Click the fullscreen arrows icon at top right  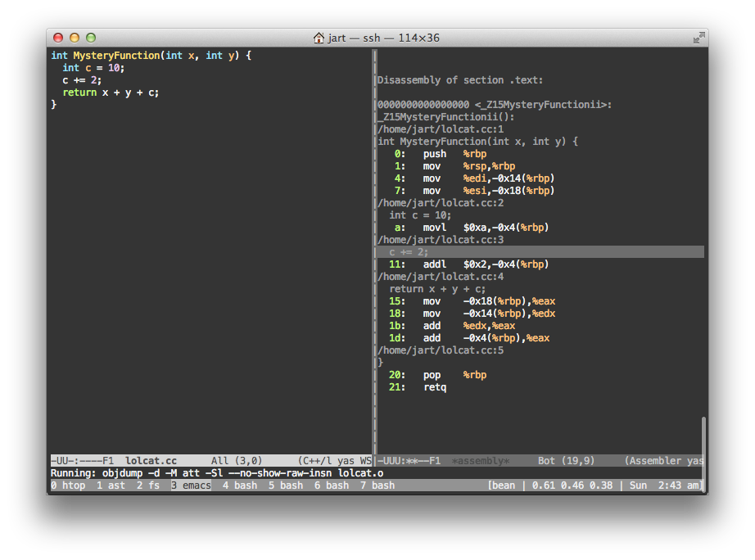(698, 38)
